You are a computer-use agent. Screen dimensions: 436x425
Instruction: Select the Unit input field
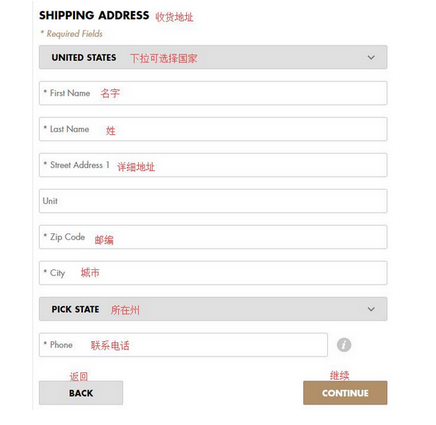[x=213, y=201]
